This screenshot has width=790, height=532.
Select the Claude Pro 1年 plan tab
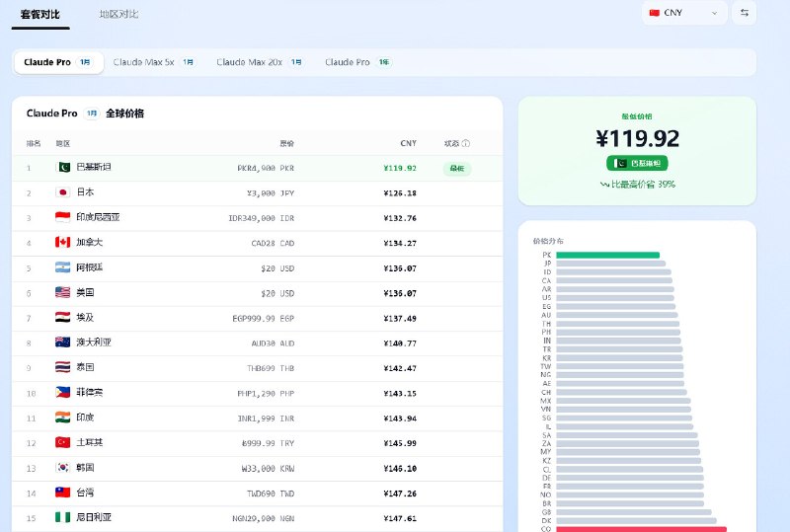point(357,62)
